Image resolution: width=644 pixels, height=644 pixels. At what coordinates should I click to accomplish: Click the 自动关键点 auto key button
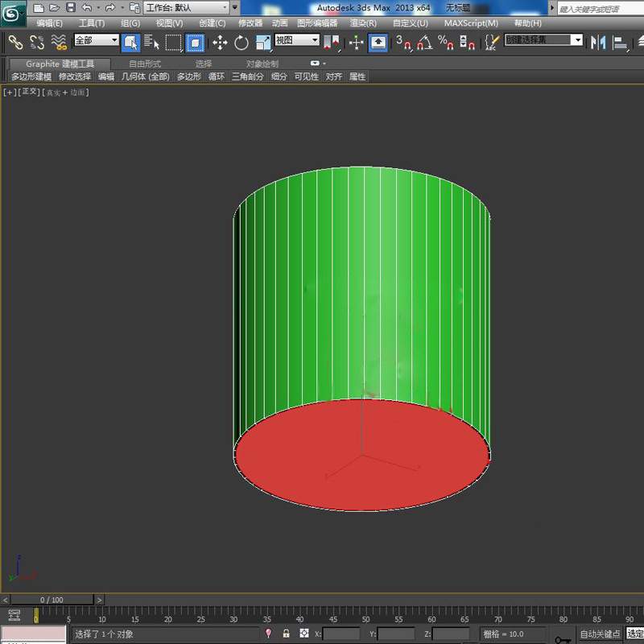[600, 634]
